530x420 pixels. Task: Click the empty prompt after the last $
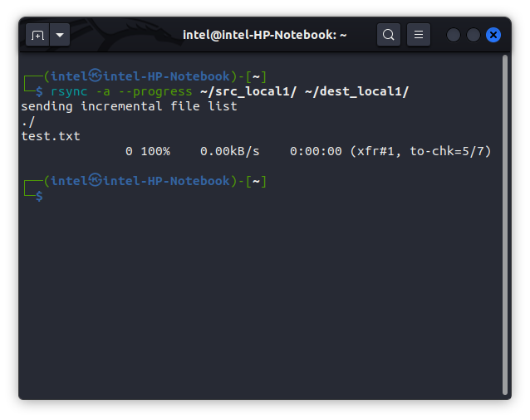[x=52, y=196]
